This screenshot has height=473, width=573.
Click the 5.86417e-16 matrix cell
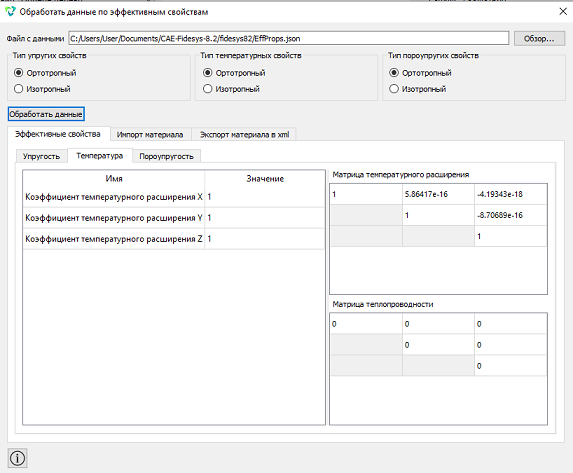coord(438,194)
